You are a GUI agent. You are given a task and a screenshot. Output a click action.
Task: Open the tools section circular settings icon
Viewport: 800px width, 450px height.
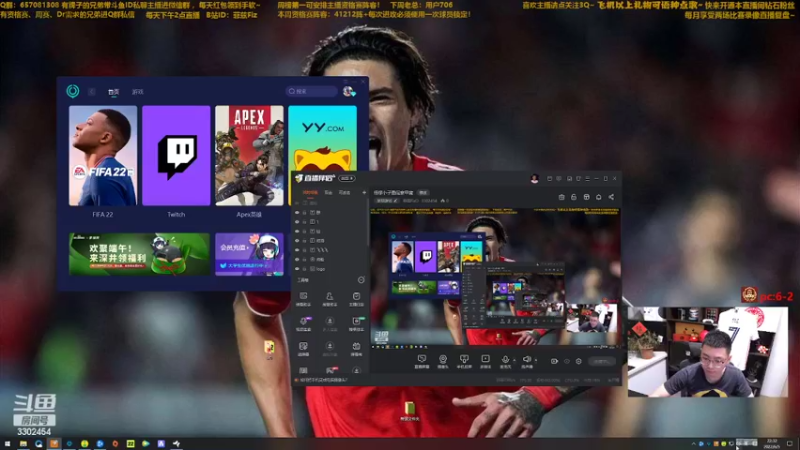pos(361,280)
